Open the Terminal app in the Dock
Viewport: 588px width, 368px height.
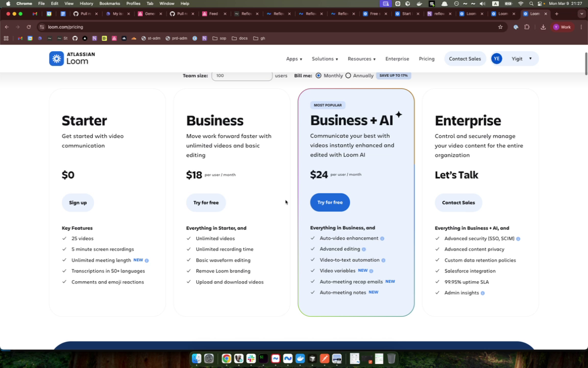click(263, 359)
